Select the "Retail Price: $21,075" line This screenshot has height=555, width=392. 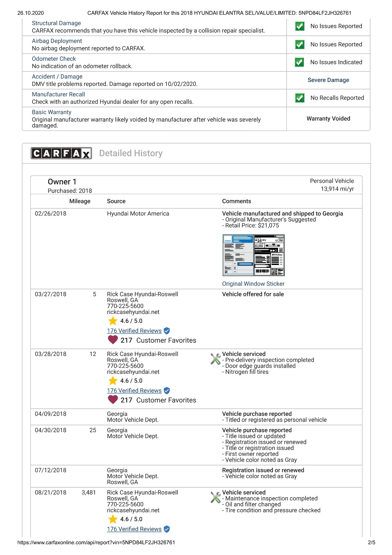click(250, 225)
